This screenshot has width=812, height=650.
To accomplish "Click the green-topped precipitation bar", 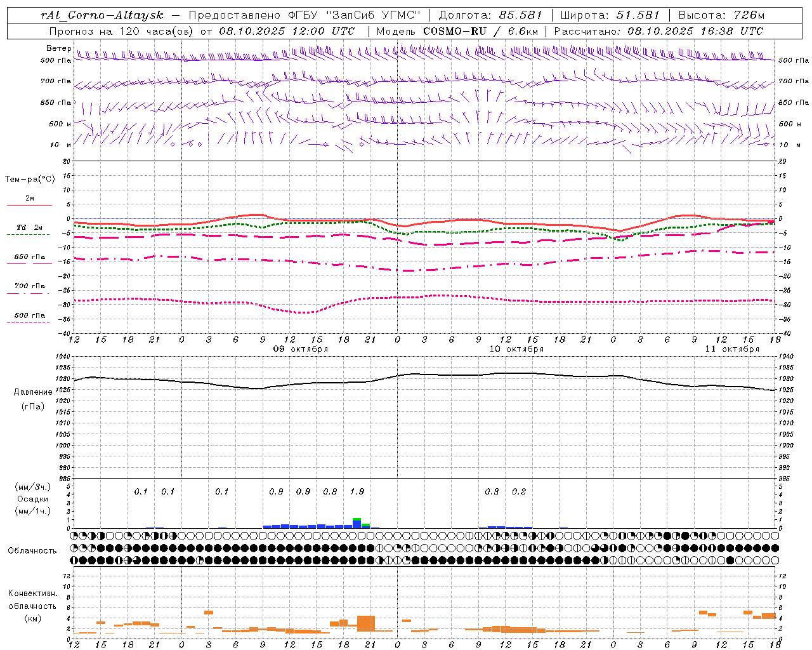I will 357,523.
